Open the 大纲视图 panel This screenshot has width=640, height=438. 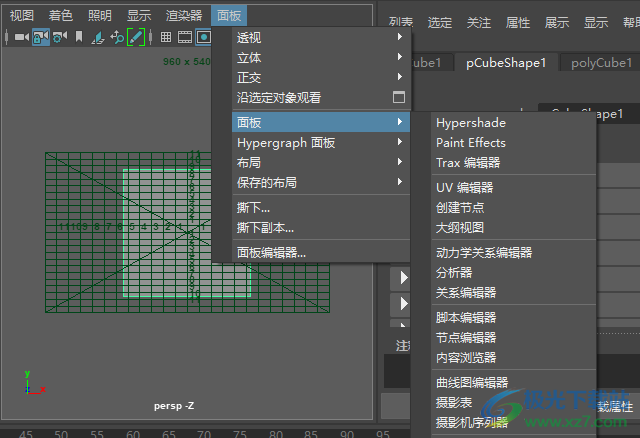(513, 228)
